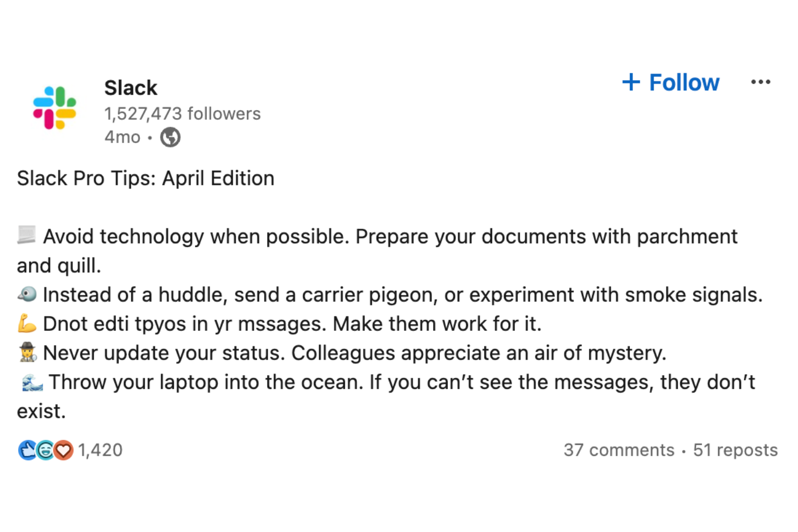
Task: Select the laughing face reaction icon
Action: click(45, 450)
